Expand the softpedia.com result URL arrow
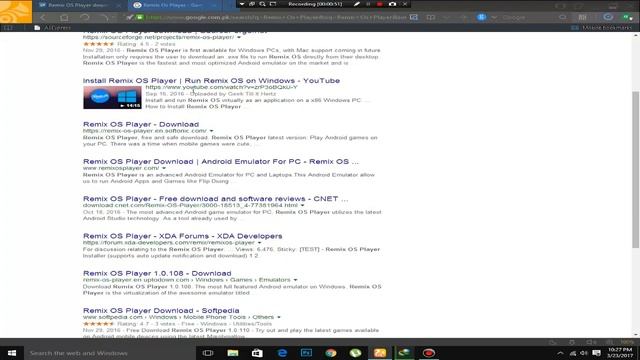 coord(279,317)
